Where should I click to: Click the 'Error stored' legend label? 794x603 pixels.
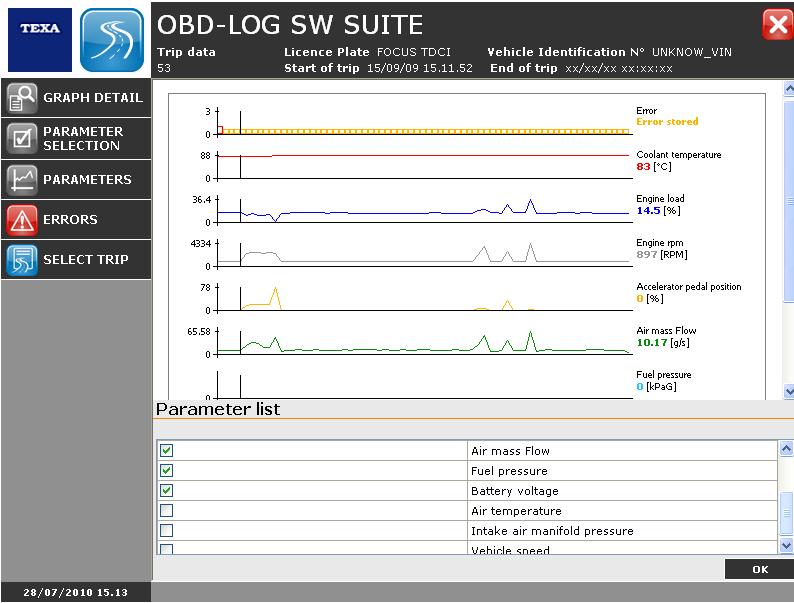click(667, 122)
